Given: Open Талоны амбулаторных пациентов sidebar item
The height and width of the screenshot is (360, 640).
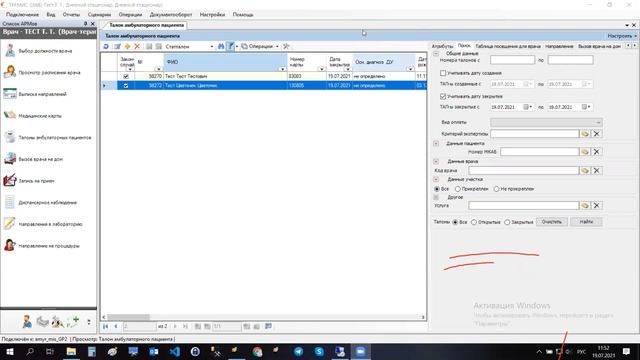Looking at the screenshot, I should (x=47, y=138).
